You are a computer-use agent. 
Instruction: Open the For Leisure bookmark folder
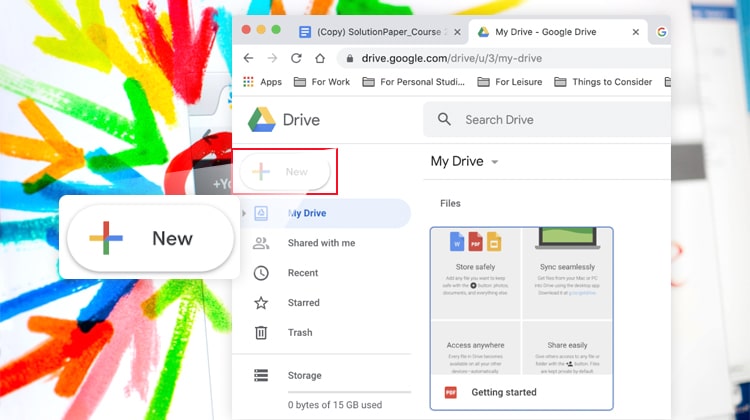pos(510,82)
